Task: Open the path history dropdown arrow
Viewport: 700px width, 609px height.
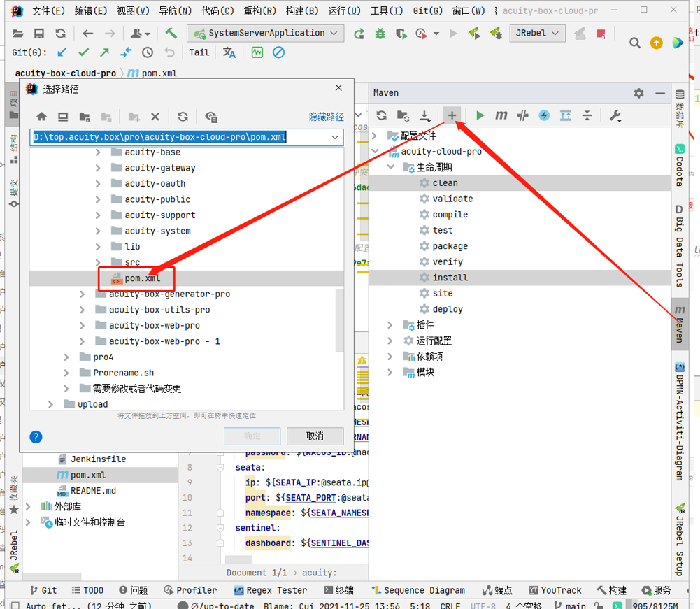Action: tap(335, 137)
